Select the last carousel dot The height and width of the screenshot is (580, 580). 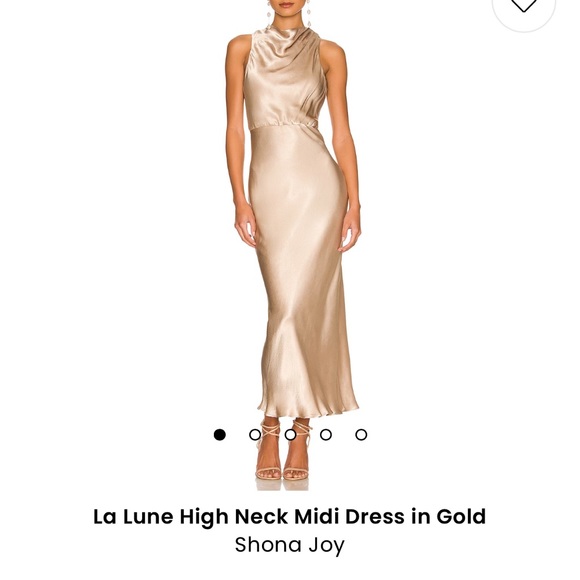click(x=361, y=435)
